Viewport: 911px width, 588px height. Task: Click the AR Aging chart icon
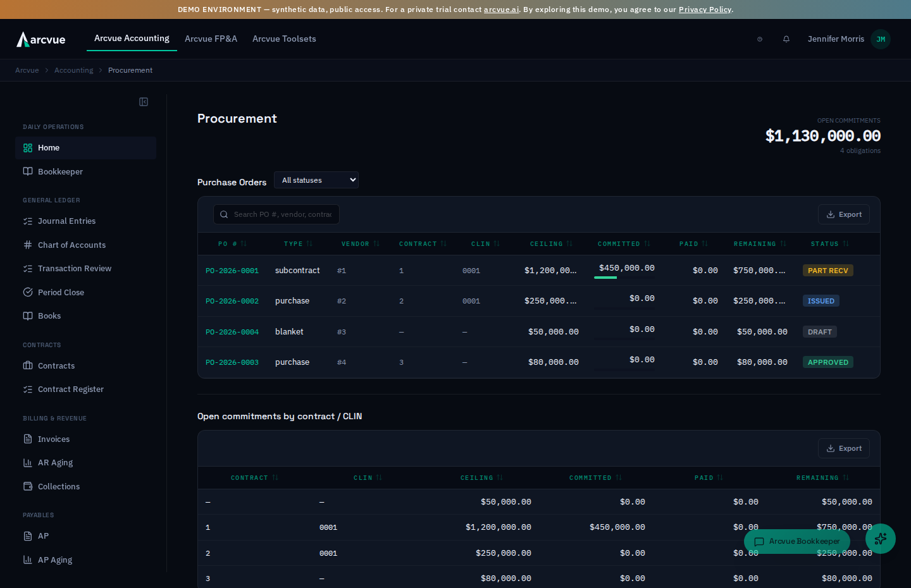[x=28, y=463]
